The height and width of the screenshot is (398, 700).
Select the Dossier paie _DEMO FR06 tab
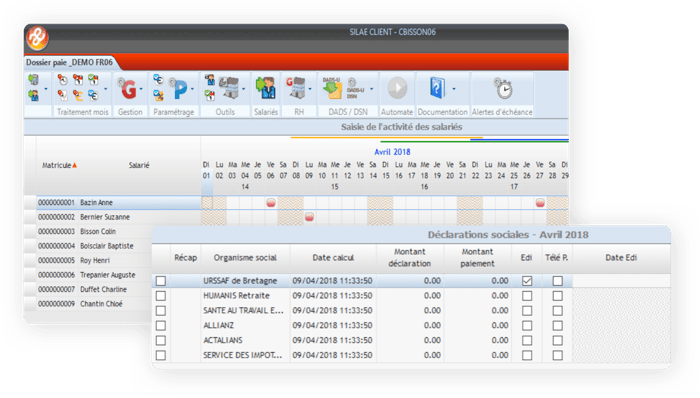coord(70,62)
